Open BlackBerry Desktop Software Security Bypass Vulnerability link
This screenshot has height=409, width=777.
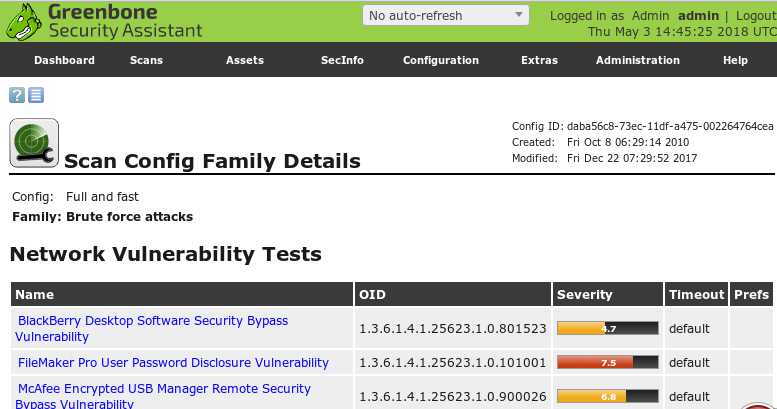point(151,328)
